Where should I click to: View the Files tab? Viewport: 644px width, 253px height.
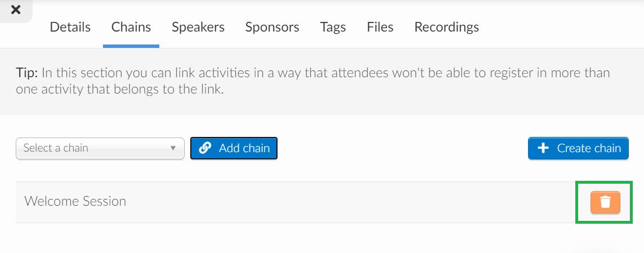pos(380,27)
